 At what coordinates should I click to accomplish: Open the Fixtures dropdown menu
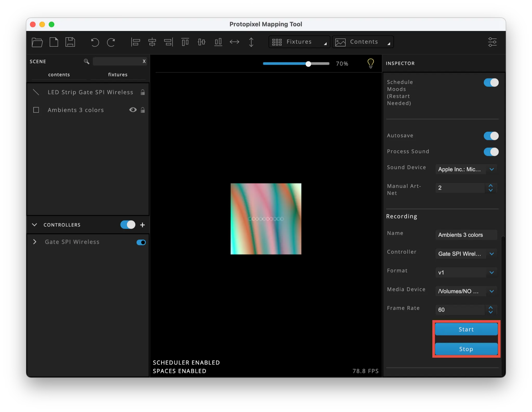click(299, 42)
